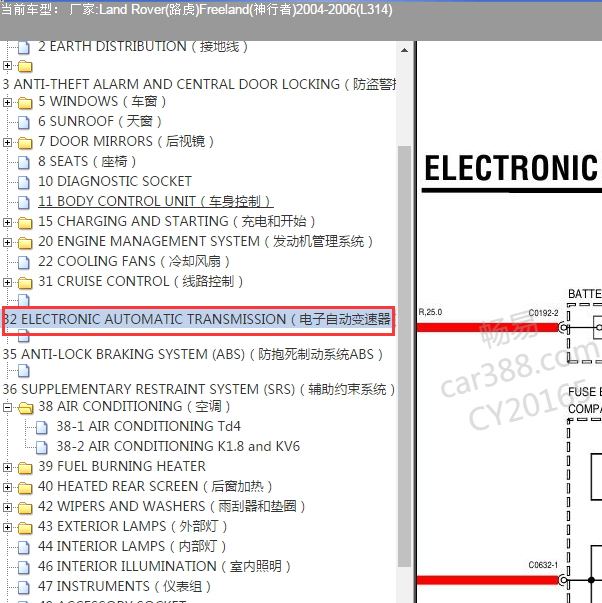Click the document icon above 36 SUPPLEMENTARY RESTRAINT
602x603 pixels.
click(x=24, y=371)
